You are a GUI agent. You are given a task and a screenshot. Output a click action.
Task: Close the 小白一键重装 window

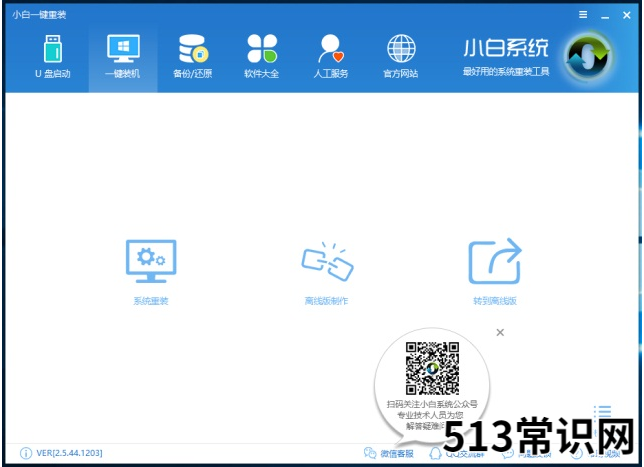(x=626, y=15)
